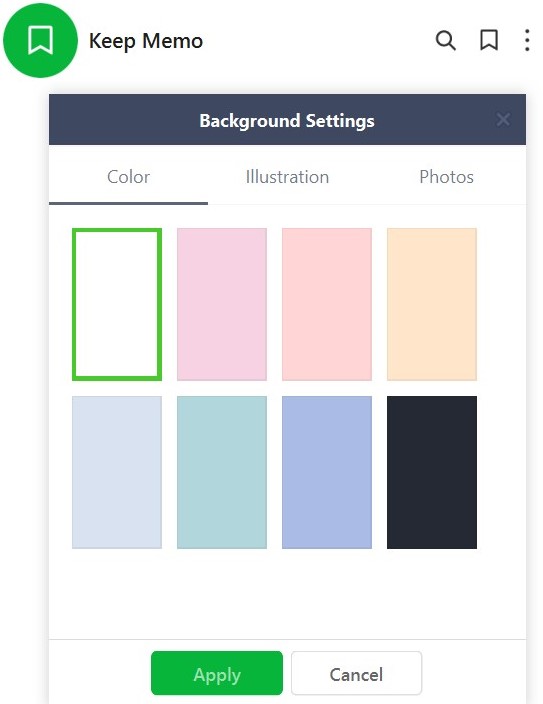The width and height of the screenshot is (543, 704).
Task: Switch to the Illustration tab
Action: (x=287, y=177)
